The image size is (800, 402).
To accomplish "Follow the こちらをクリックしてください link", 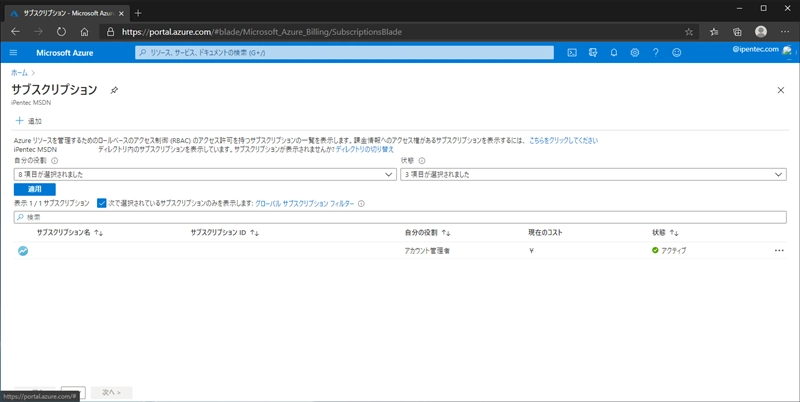I will [x=563, y=140].
